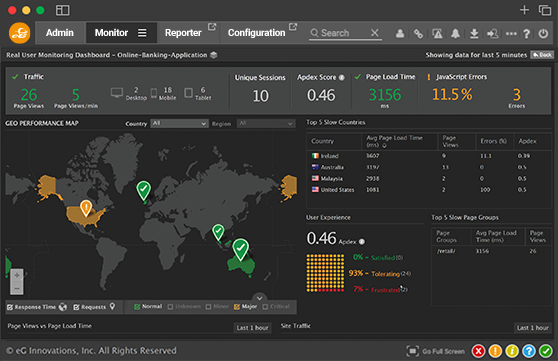This screenshot has width=558, height=361.
Task: Open the Admin tab
Action: [60, 33]
